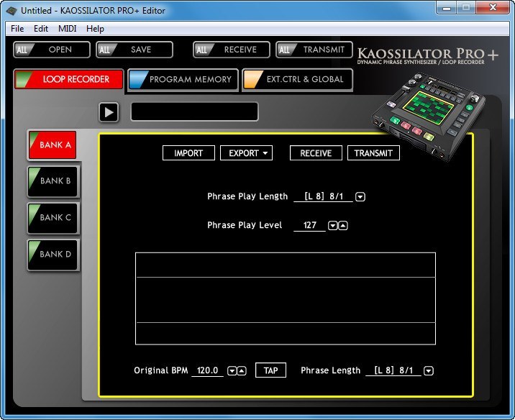Click the Phrase Play Level value 127

(309, 225)
